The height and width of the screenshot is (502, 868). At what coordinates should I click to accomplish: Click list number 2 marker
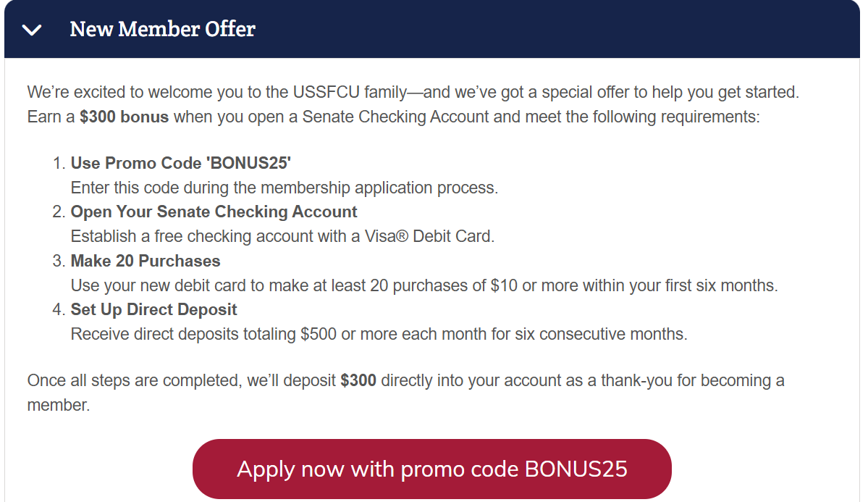(59, 212)
